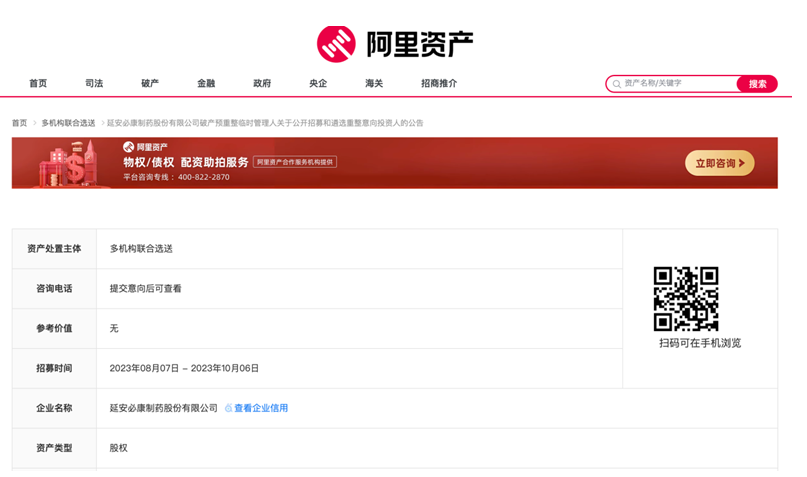This screenshot has height=477, width=807.
Task: Click the small icon beside 查看企业信用
Action: click(x=228, y=408)
